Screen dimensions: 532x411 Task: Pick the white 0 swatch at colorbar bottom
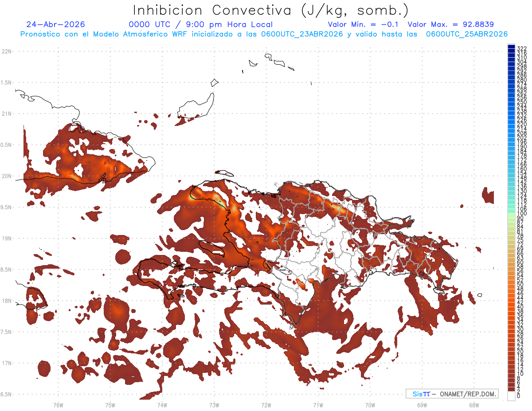pos(511,395)
